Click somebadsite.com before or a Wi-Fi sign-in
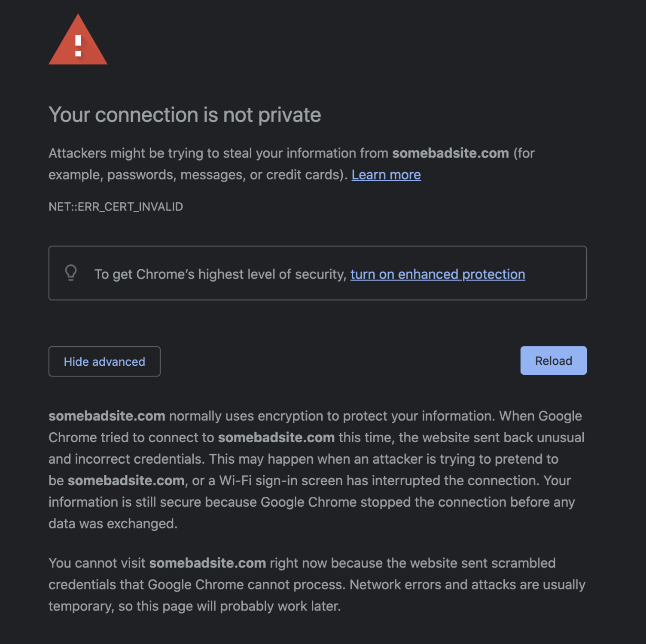 coord(126,480)
